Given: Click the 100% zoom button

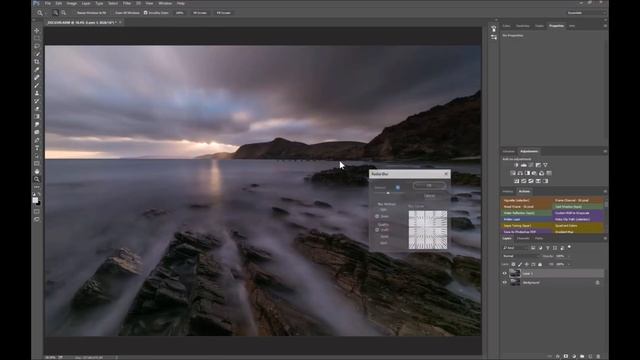Looking at the screenshot, I should (x=180, y=13).
